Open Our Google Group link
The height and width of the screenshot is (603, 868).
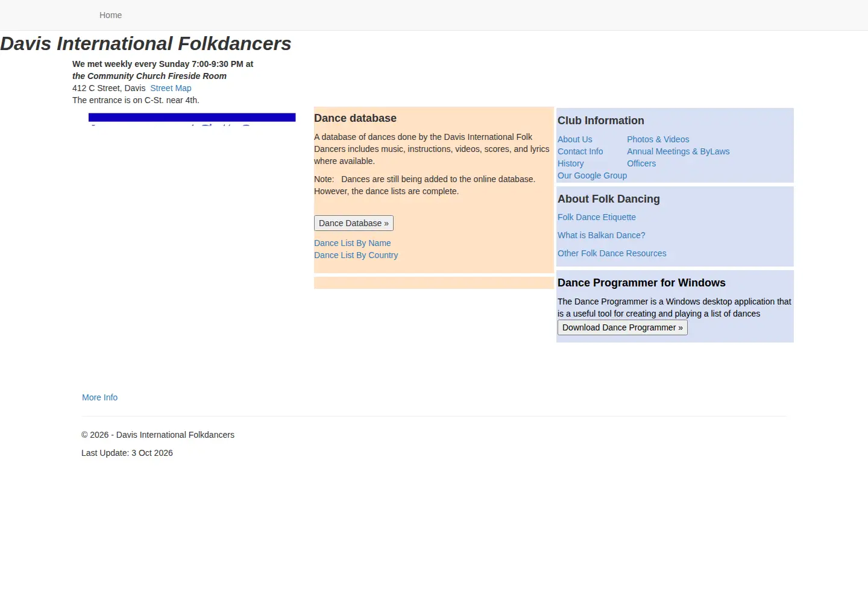pyautogui.click(x=592, y=175)
